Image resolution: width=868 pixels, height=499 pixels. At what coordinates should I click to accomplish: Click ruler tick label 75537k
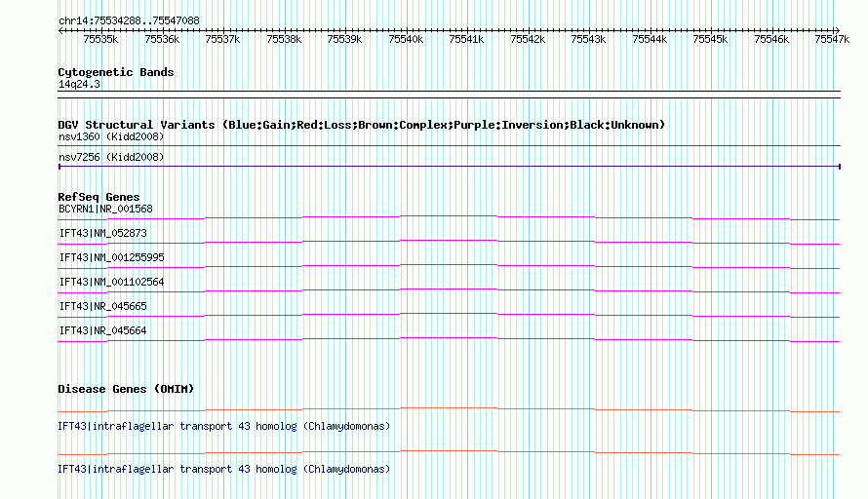222,39
